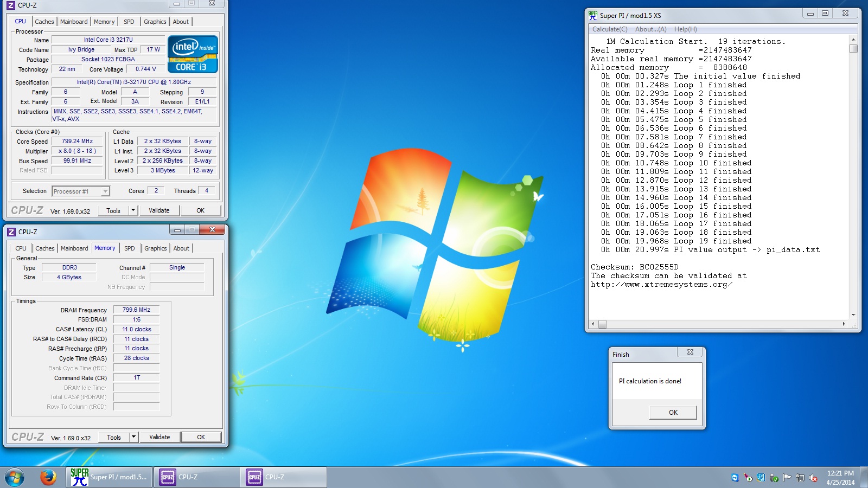Viewport: 868px width, 488px height.
Task: Open TeamViewer tray icon
Action: (x=735, y=478)
